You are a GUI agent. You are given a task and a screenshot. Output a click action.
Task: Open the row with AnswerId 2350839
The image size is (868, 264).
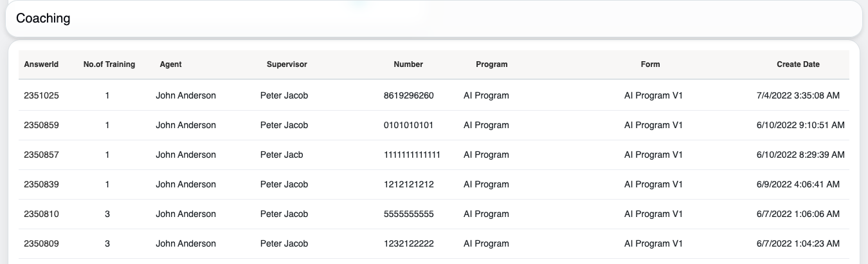pos(41,185)
